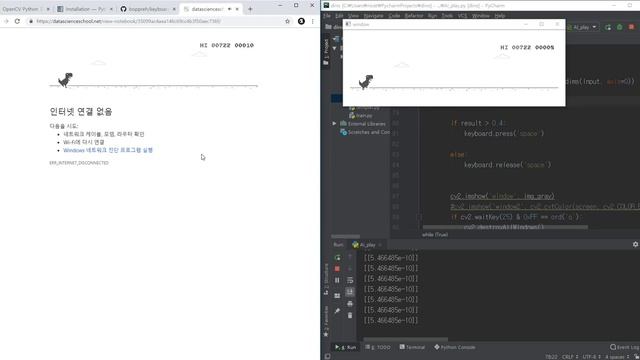Close the datascienceschool Chrome tab
The image size is (640, 360).
[x=237, y=9]
